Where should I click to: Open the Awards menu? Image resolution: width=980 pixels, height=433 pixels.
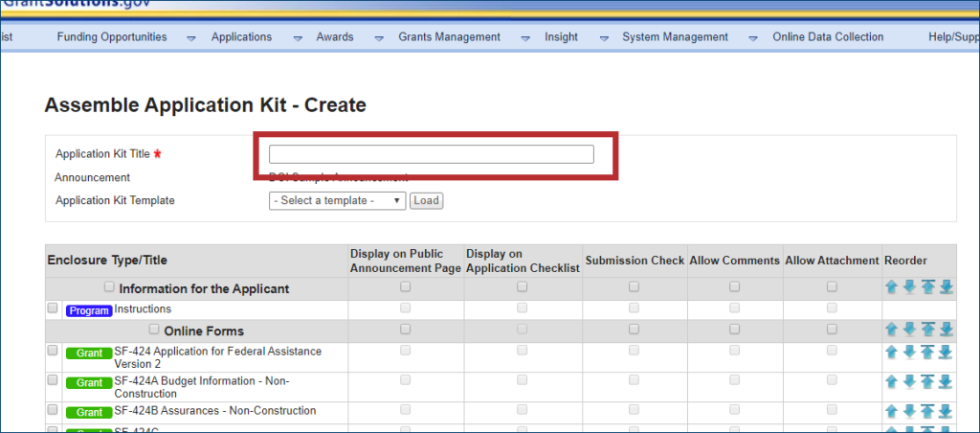(335, 37)
